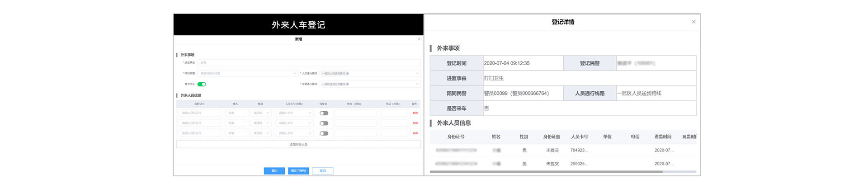Enable 驾驶员 toggle in third person row
Image resolution: width=868 pixels, height=184 pixels.
pos(324,133)
